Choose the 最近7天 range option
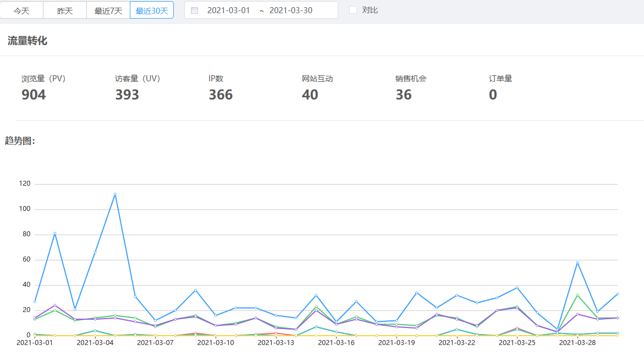This screenshot has height=356, width=644. (x=108, y=10)
